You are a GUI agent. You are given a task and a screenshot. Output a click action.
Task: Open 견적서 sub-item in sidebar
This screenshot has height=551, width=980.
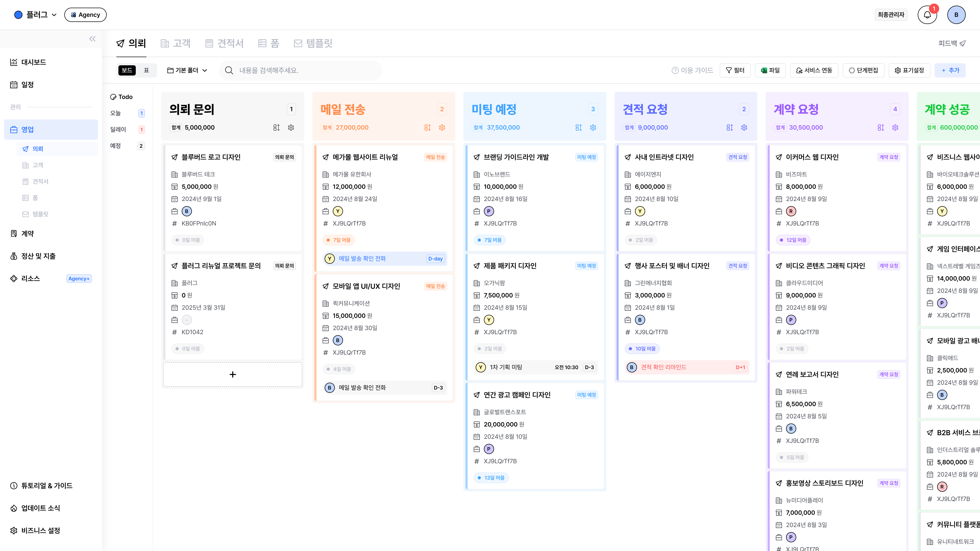(x=57, y=181)
